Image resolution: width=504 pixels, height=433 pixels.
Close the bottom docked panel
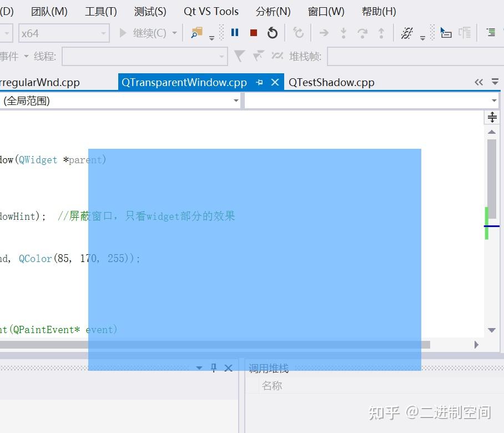228,367
